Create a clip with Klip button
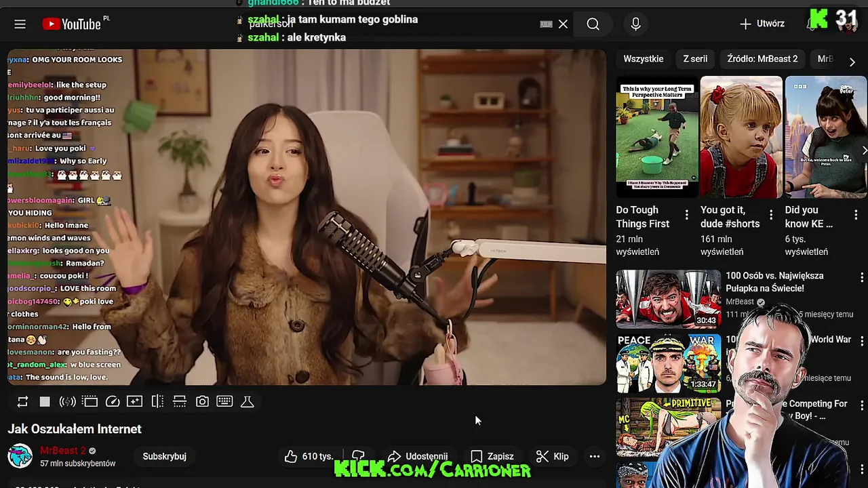Screen dimensions: 868x488 pos(553,456)
